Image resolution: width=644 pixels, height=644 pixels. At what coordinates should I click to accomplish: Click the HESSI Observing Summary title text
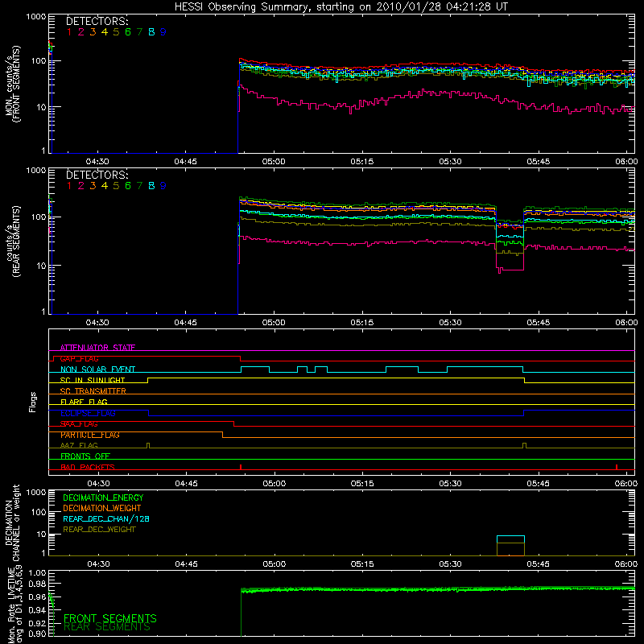pyautogui.click(x=341, y=7)
